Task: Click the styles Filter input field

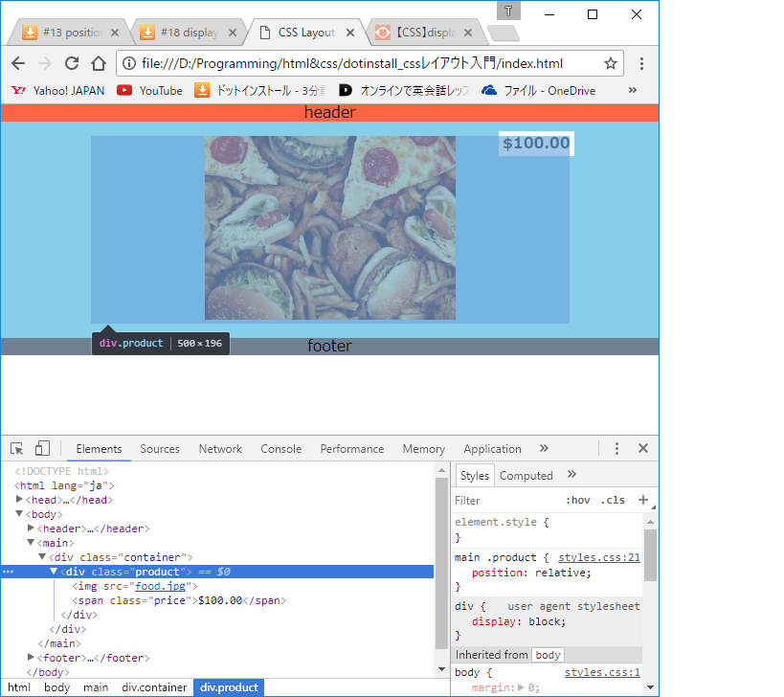Action: [503, 500]
